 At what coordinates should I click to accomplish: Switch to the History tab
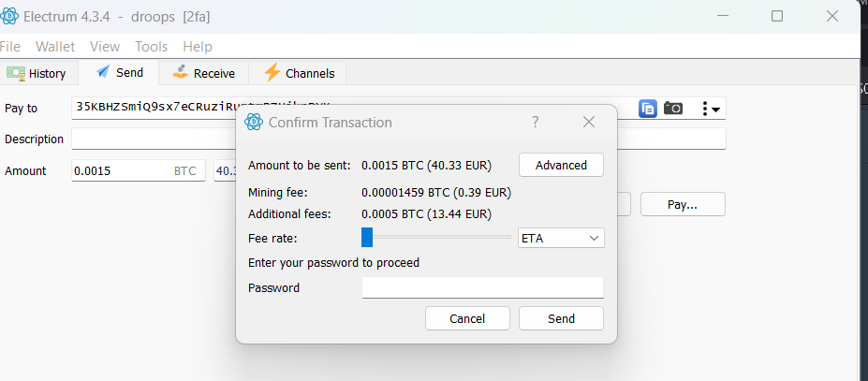(x=37, y=73)
